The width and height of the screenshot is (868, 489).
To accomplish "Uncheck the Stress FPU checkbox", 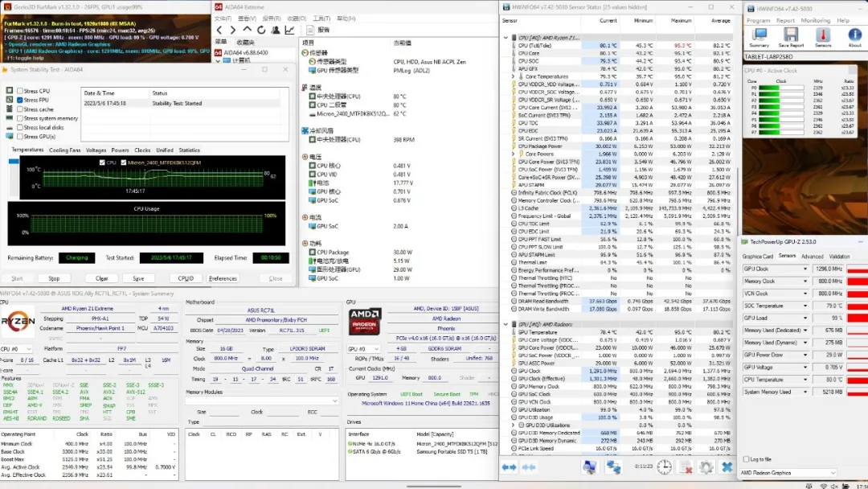I will click(19, 101).
